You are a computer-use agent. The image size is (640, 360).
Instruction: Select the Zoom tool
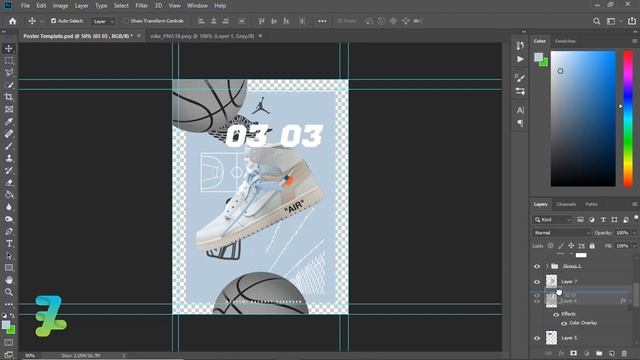[9, 292]
